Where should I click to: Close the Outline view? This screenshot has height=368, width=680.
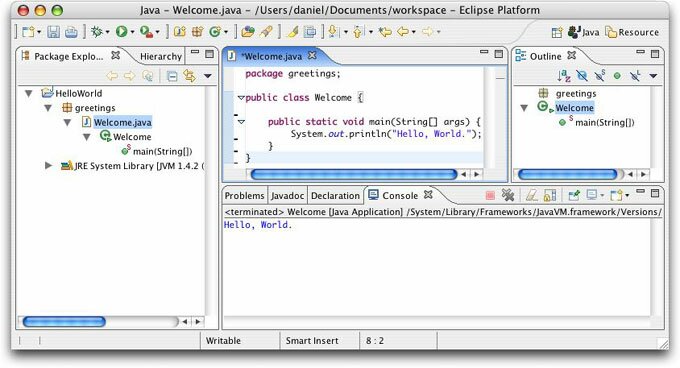(x=572, y=55)
